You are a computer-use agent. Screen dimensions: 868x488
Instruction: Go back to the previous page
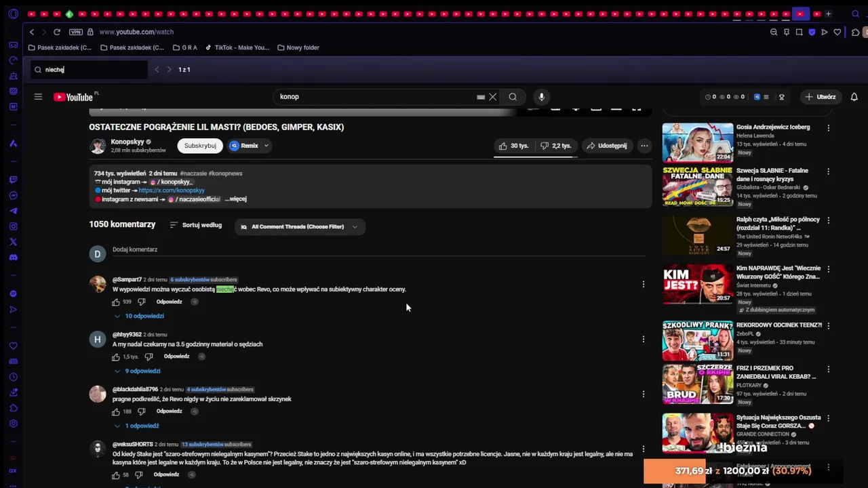[32, 32]
